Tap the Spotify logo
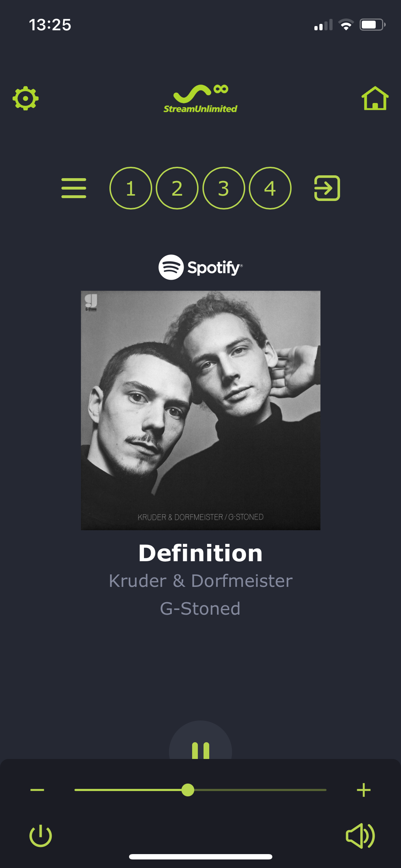The height and width of the screenshot is (868, 401). 201,267
